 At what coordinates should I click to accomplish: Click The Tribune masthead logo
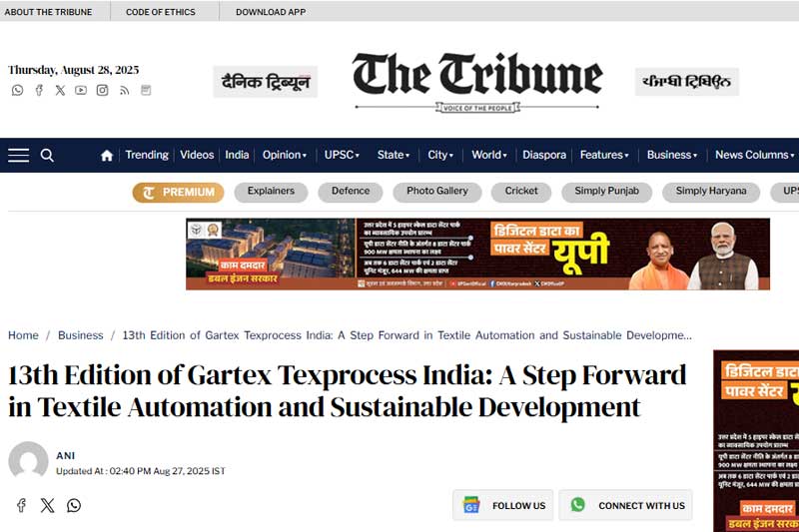click(477, 82)
